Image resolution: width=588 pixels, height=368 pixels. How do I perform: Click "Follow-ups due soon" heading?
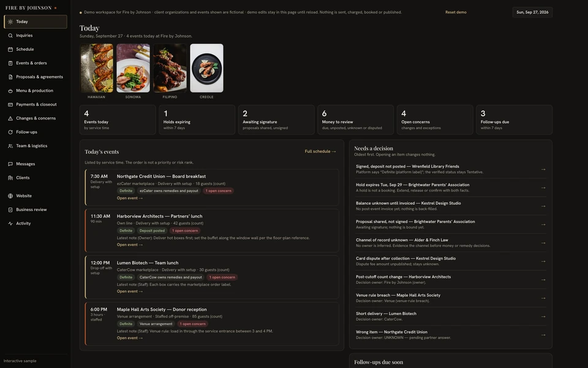(379, 362)
